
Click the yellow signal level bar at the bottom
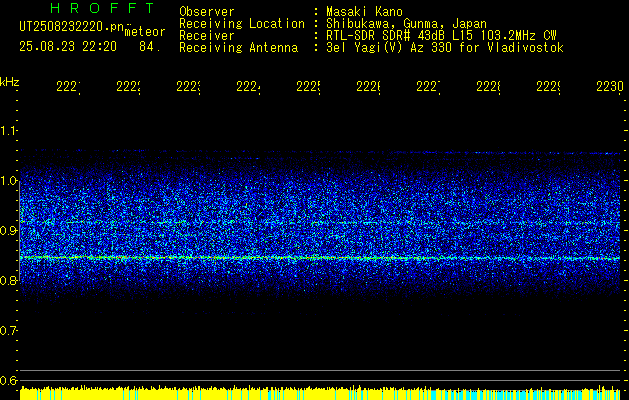[320, 393]
